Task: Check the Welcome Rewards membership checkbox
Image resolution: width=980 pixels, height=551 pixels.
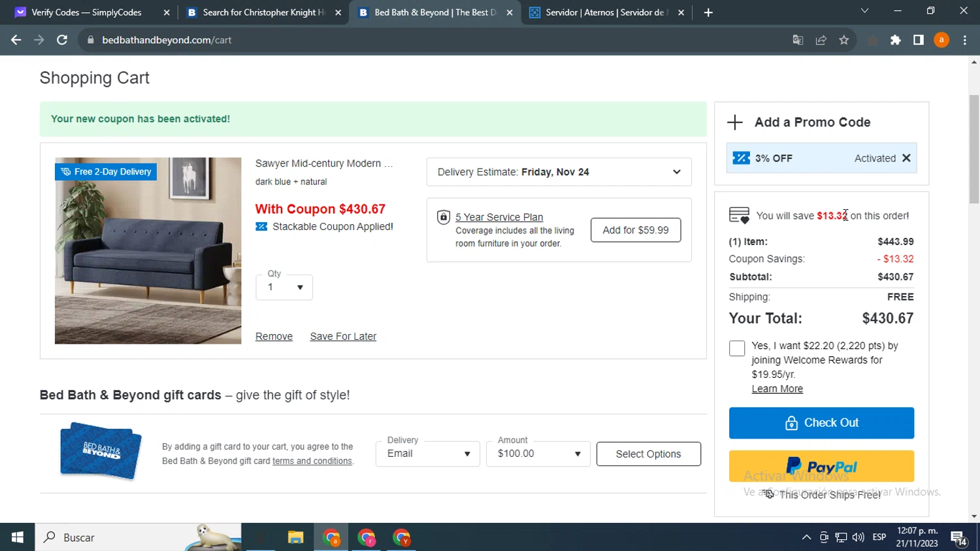Action: 737,348
